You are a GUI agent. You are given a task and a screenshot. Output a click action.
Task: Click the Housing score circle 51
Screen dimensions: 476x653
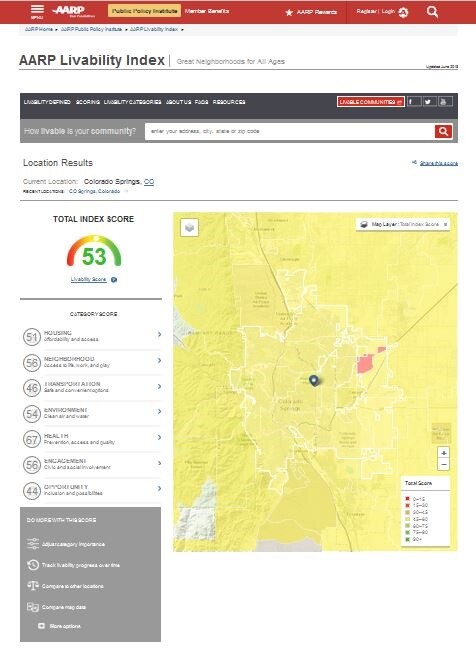32,336
